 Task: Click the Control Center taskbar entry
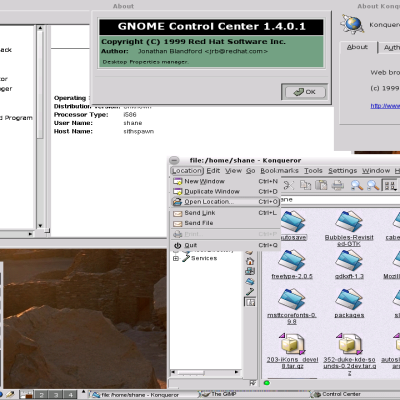(x=355, y=395)
